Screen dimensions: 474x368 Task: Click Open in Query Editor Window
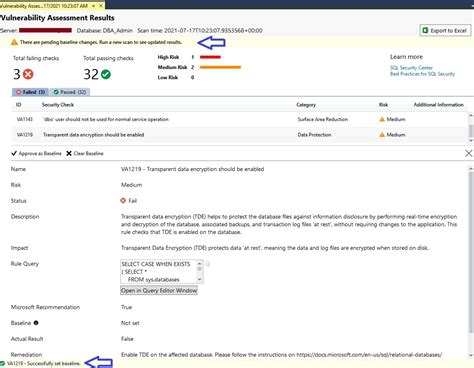pos(159,290)
